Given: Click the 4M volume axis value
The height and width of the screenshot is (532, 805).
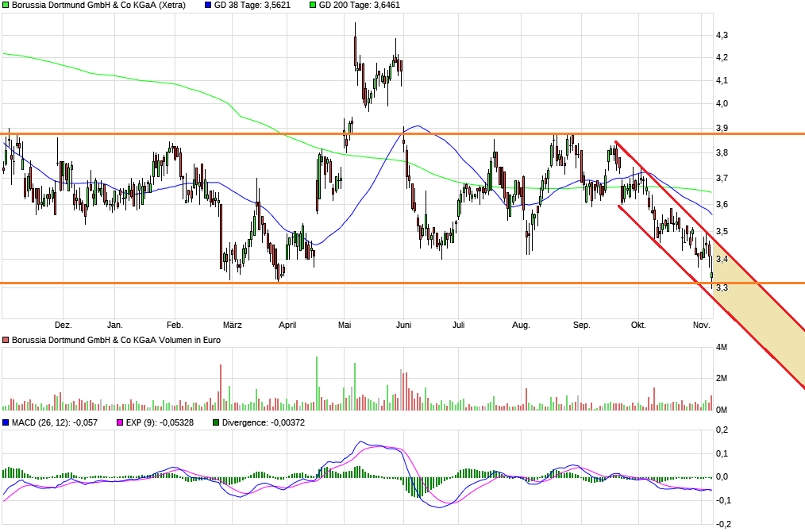Looking at the screenshot, I should pos(722,347).
